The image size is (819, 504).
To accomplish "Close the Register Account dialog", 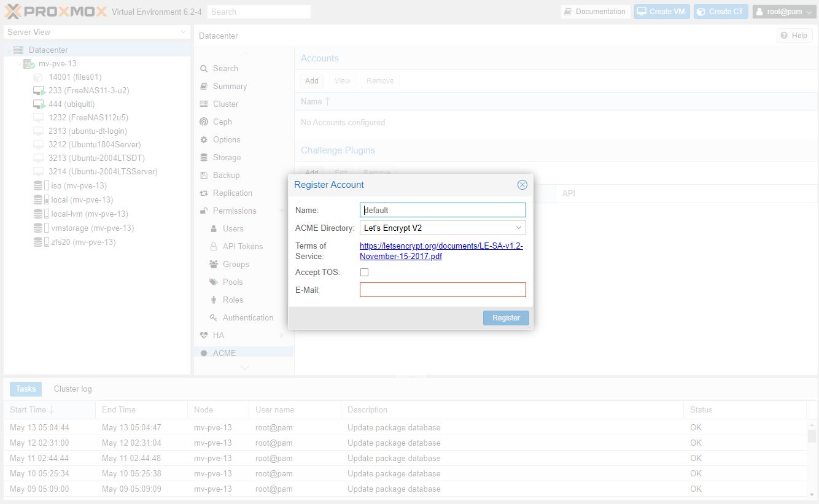I will (x=522, y=185).
